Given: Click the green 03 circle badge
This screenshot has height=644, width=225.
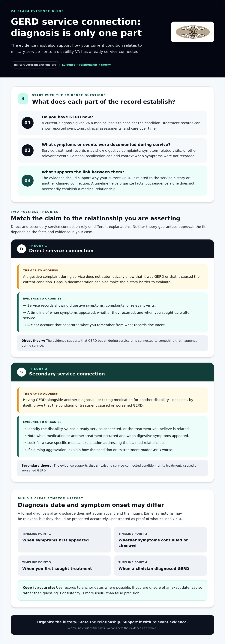Looking at the screenshot, I should point(28,180).
